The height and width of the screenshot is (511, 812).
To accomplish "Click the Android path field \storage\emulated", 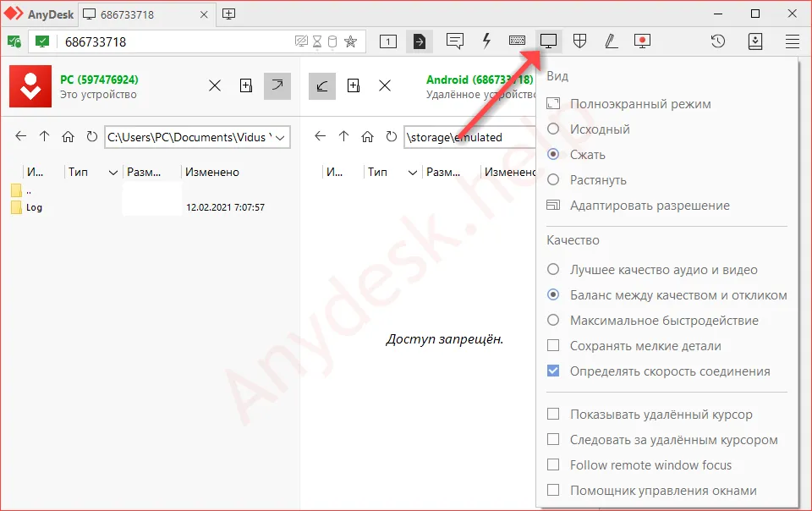I will (x=469, y=137).
